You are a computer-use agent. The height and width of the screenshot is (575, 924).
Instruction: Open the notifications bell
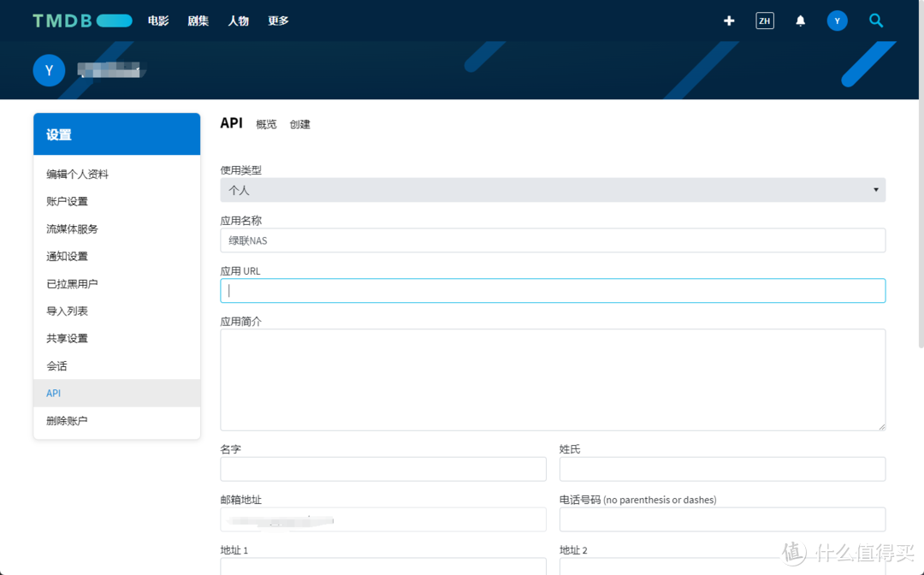tap(800, 20)
